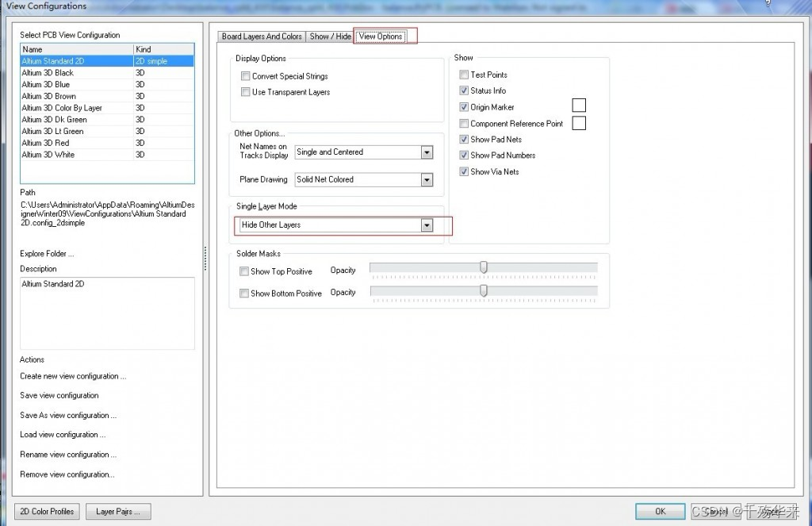Select Altium 3D Black configuration
This screenshot has width=812, height=526.
pos(107,73)
